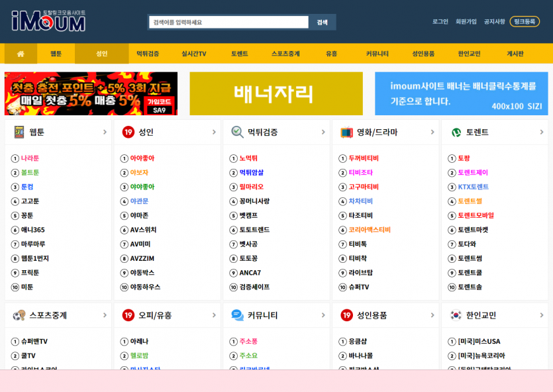
Task: Select 스포츠중계 in the navigation bar
Action: coord(285,54)
